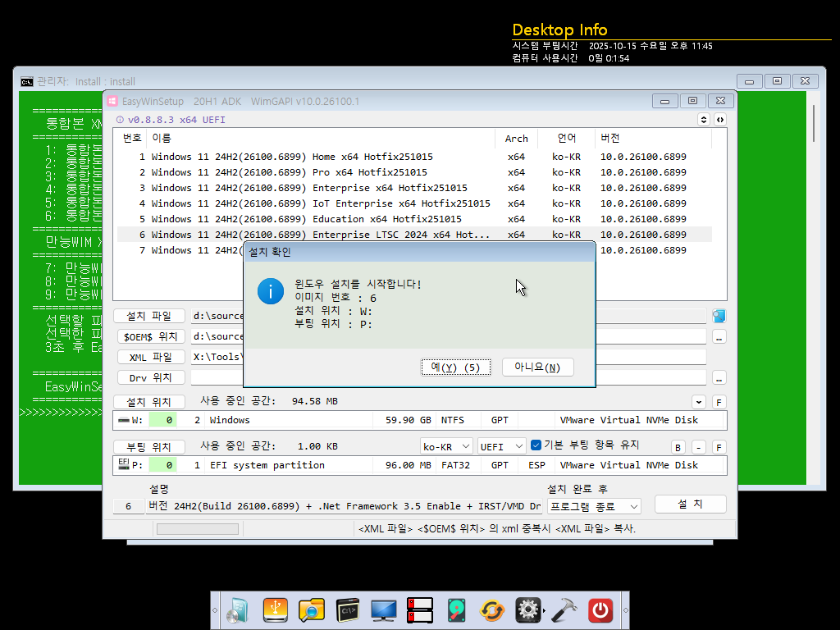Click the Yes 예(Y) button in the dialog

pos(456,367)
